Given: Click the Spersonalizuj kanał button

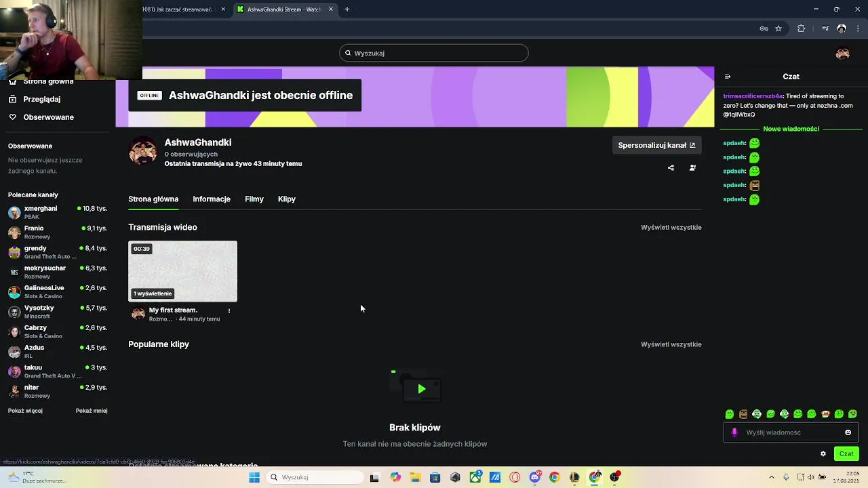Looking at the screenshot, I should (656, 145).
